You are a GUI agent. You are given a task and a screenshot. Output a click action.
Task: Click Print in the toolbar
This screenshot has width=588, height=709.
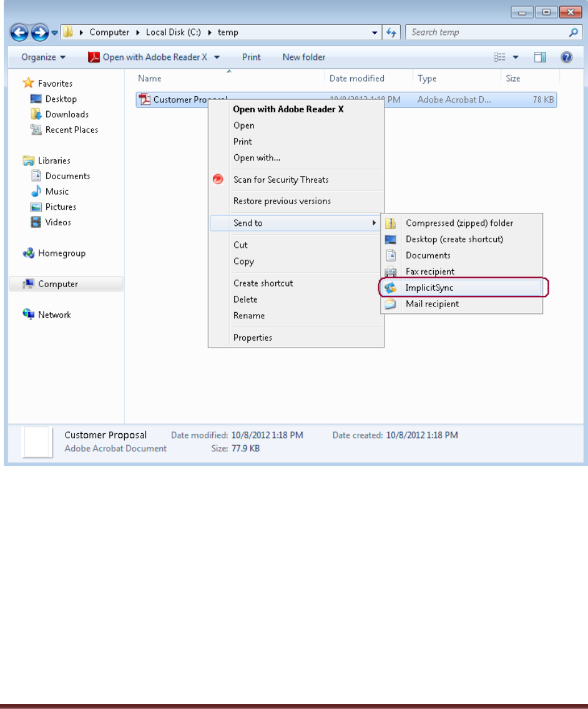[x=252, y=57]
